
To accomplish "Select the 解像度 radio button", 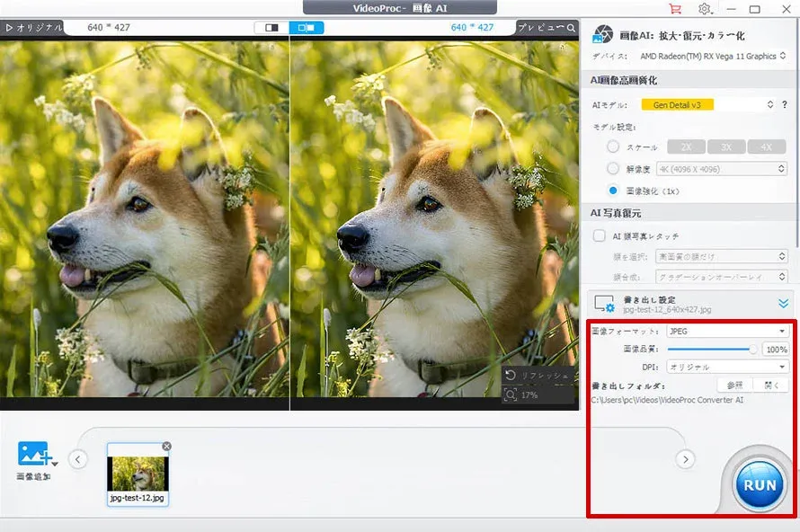I will [613, 168].
